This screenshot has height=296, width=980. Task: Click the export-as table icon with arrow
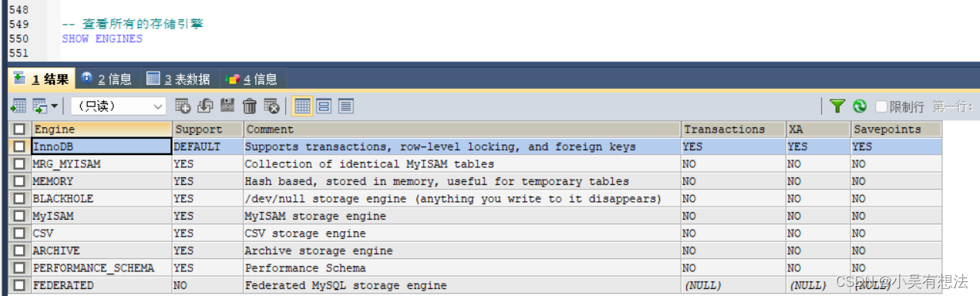coord(39,106)
